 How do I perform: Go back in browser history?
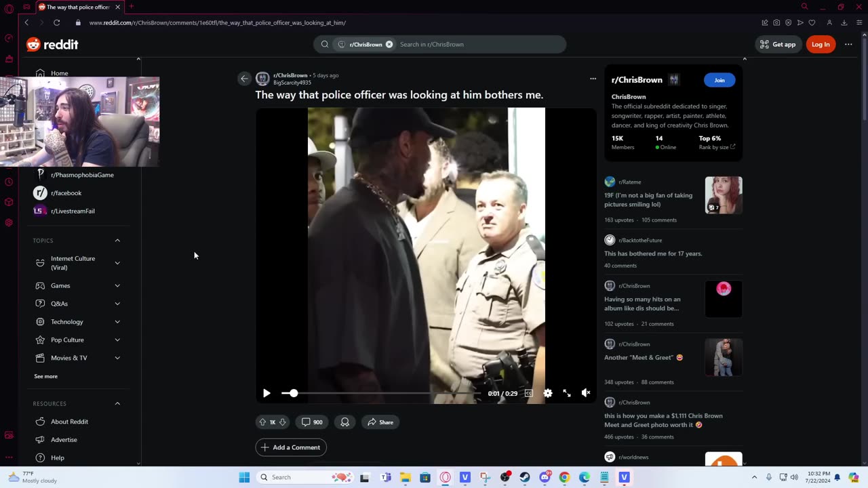point(26,22)
